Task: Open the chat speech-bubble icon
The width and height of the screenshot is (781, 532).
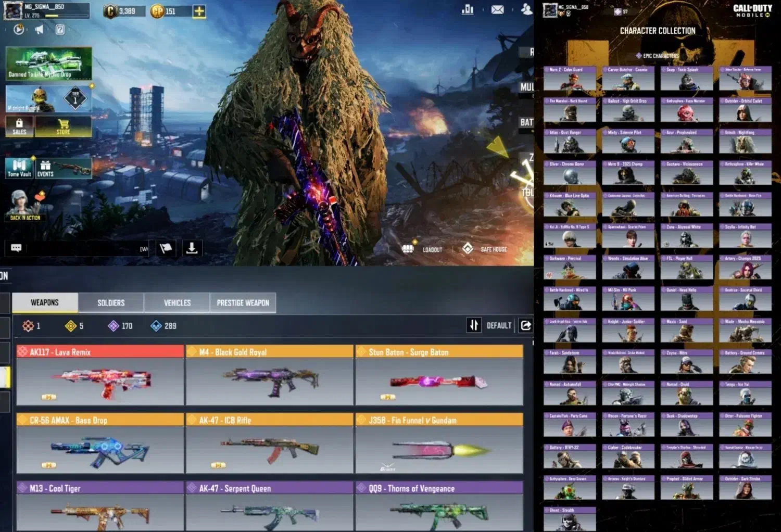Action: pyautogui.click(x=16, y=248)
